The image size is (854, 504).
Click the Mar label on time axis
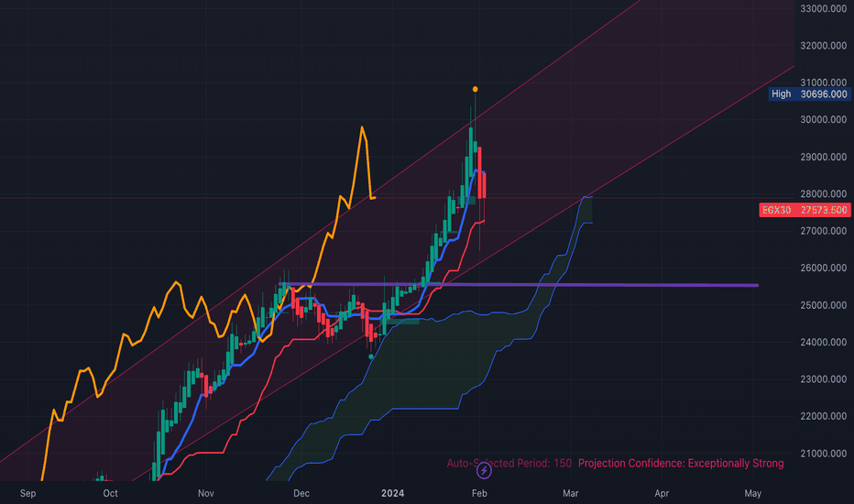[570, 493]
